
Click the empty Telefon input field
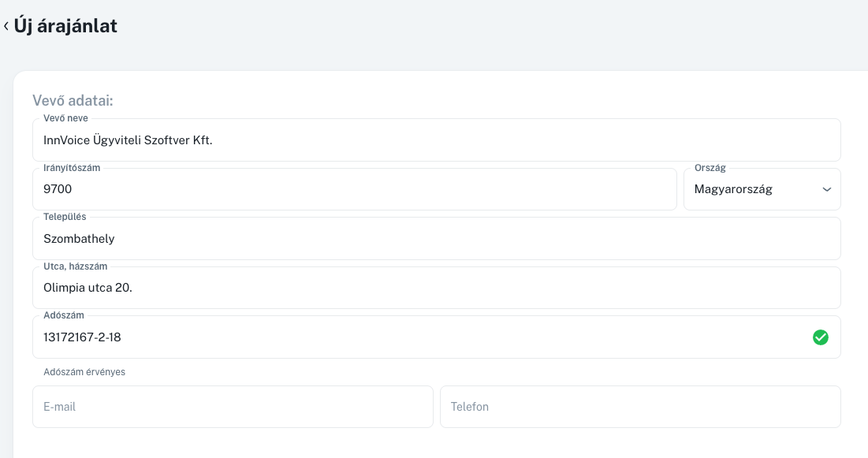coord(640,407)
